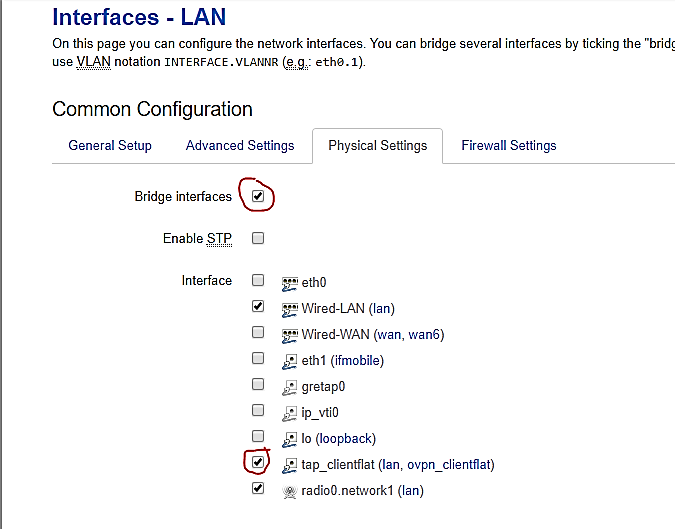Viewport: 675px width, 529px height.
Task: Click the eth0 interface icon
Action: tap(290, 282)
